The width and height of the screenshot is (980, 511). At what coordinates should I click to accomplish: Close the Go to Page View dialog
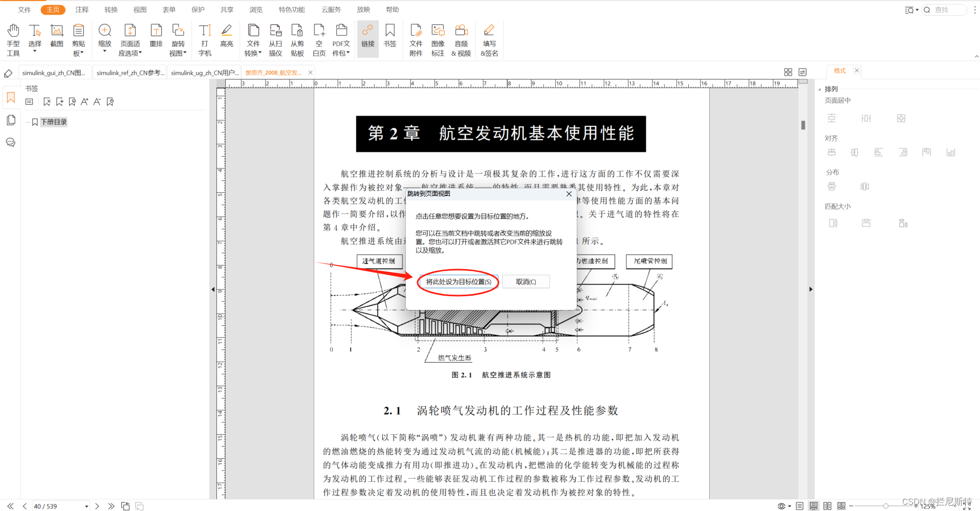coord(569,194)
